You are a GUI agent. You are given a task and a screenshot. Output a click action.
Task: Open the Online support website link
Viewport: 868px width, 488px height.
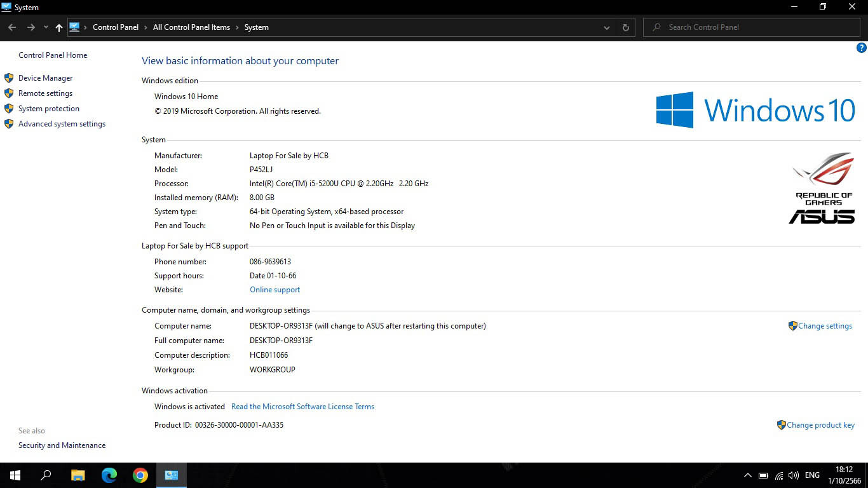coord(275,290)
